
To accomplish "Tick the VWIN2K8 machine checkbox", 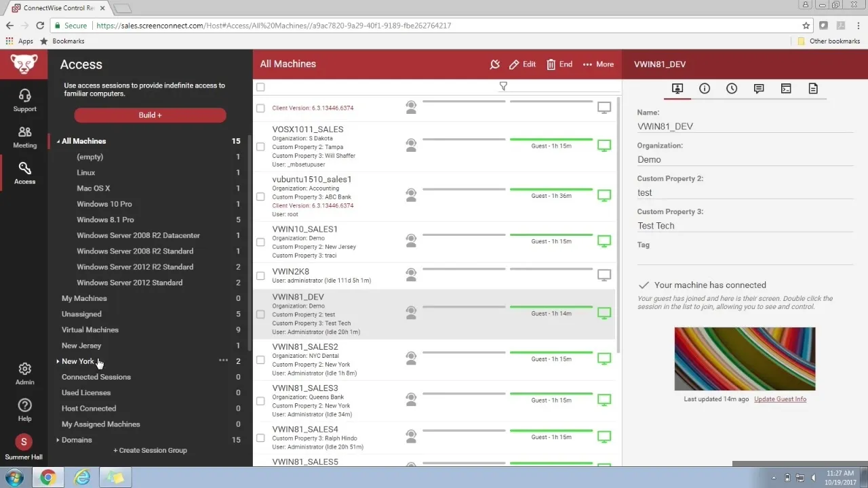I will click(x=260, y=276).
